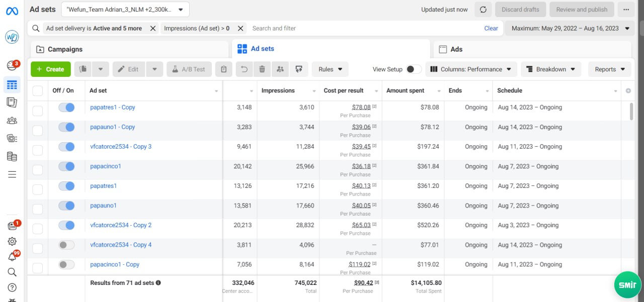The width and height of the screenshot is (644, 302).
Task: Open the sidebar icon with badge 1
Action: click(x=12, y=226)
